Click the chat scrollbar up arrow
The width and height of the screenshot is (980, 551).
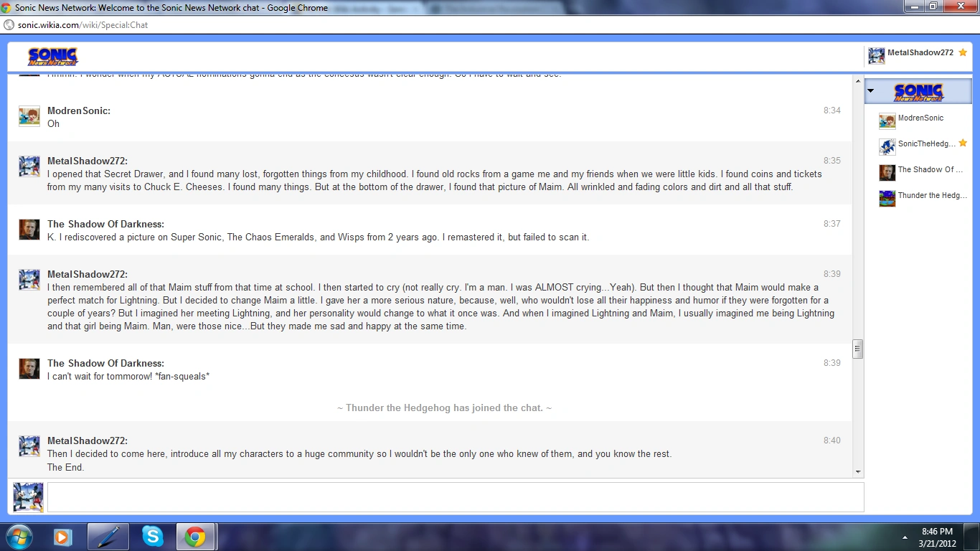pos(857,82)
